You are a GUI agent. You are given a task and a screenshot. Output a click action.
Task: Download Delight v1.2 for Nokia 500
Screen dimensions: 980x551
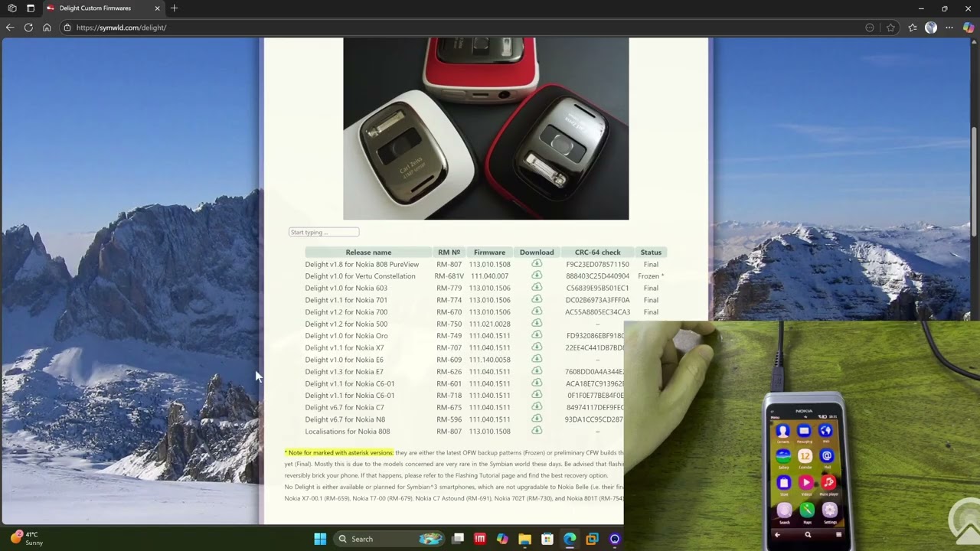(537, 323)
